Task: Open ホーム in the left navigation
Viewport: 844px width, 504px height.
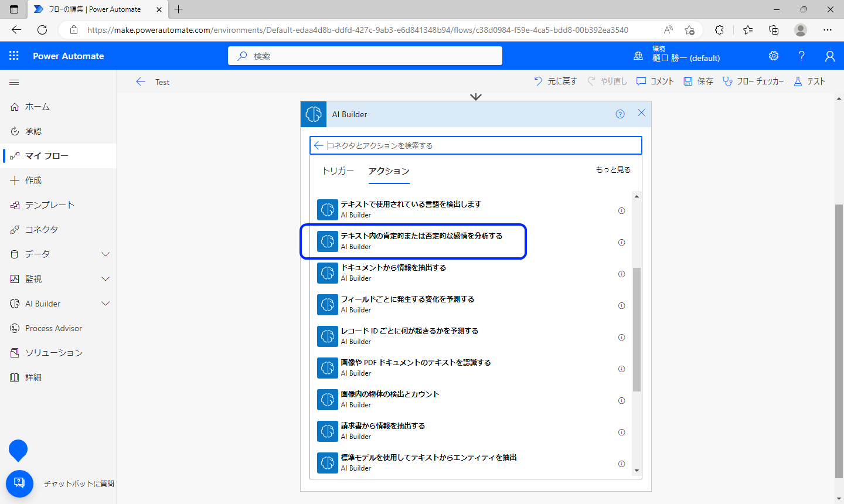Action: click(58, 107)
